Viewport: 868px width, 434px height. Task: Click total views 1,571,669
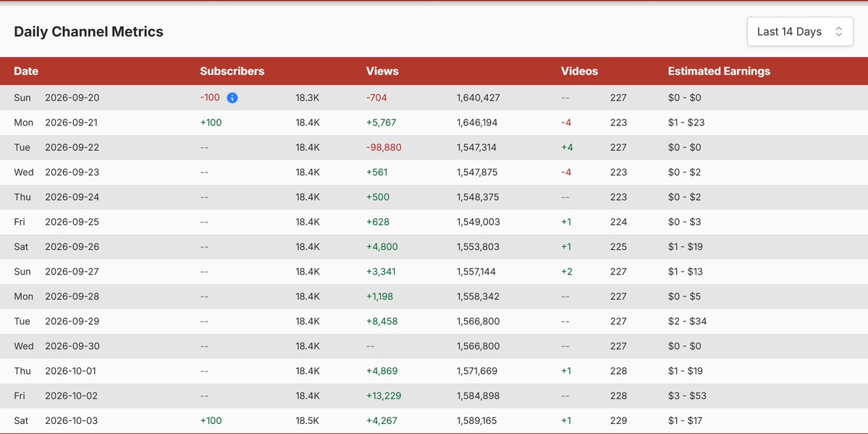point(477,371)
